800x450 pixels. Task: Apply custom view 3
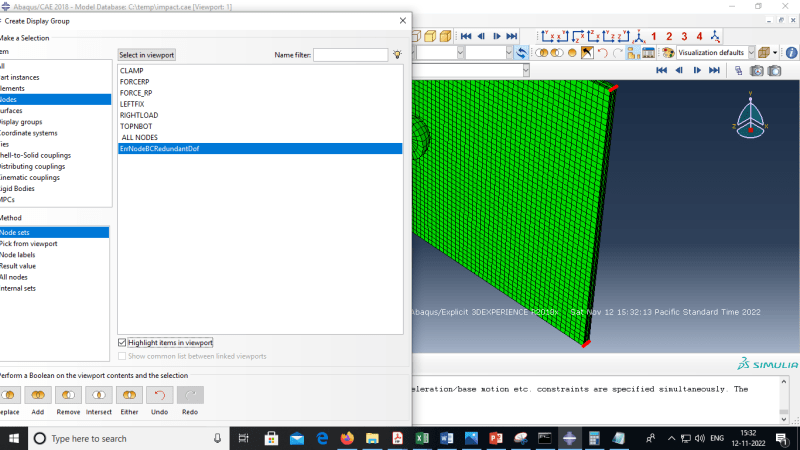[684, 36]
